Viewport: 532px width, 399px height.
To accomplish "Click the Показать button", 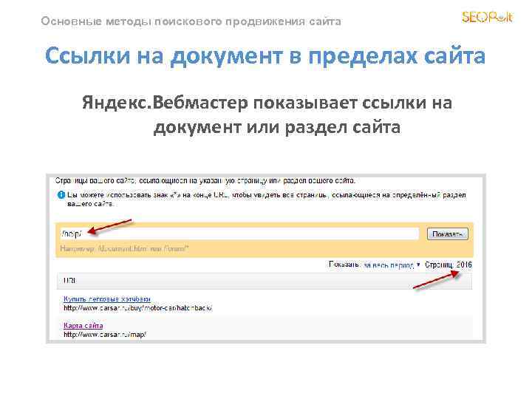I will pos(447,234).
